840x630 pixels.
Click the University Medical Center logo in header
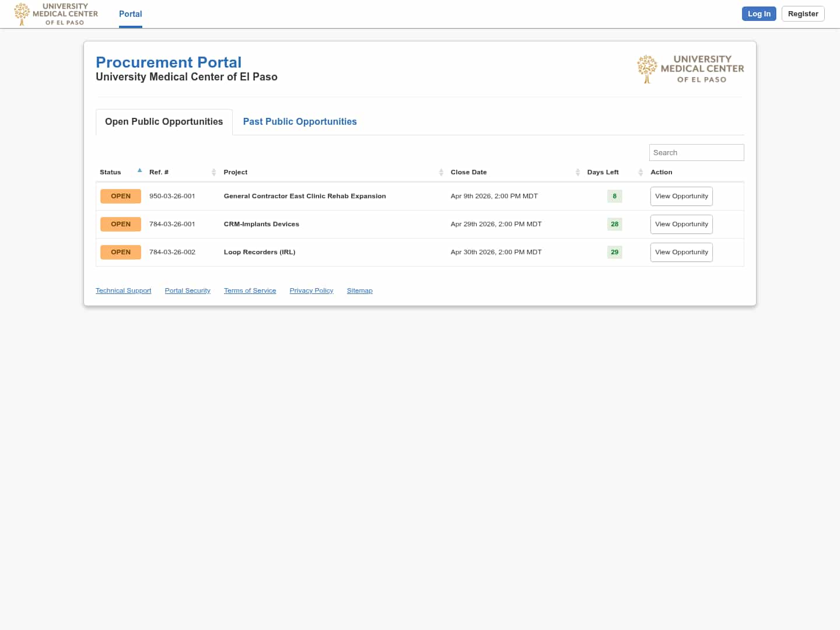[x=55, y=13]
